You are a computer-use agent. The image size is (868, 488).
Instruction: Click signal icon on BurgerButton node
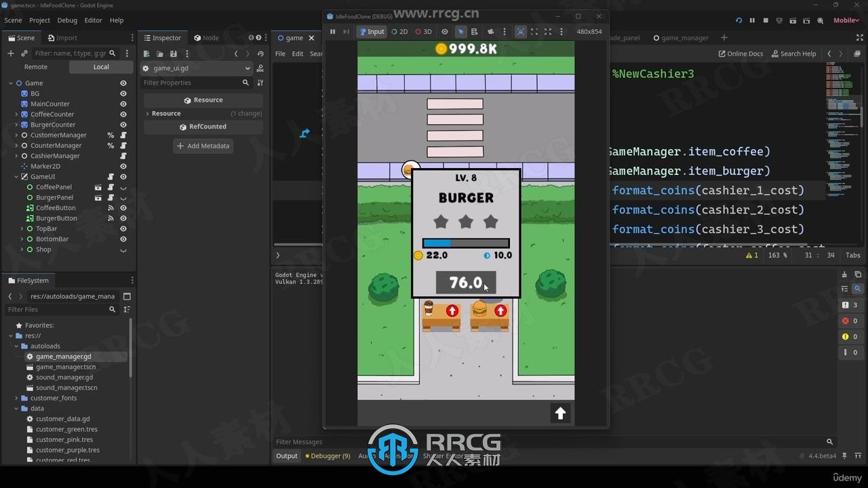tap(111, 218)
